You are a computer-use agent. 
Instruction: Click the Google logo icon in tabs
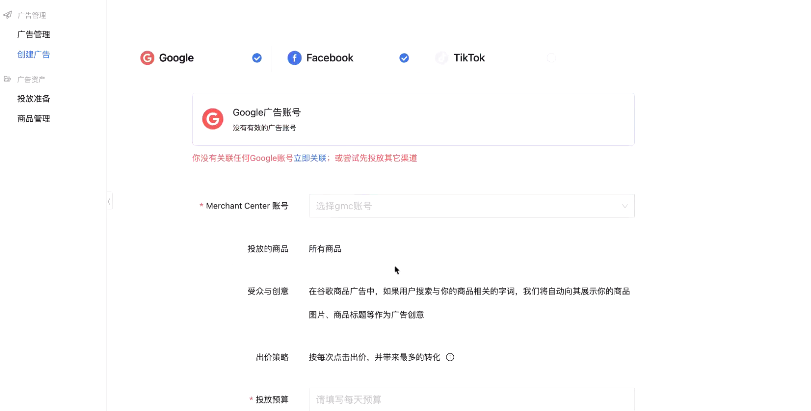point(147,58)
